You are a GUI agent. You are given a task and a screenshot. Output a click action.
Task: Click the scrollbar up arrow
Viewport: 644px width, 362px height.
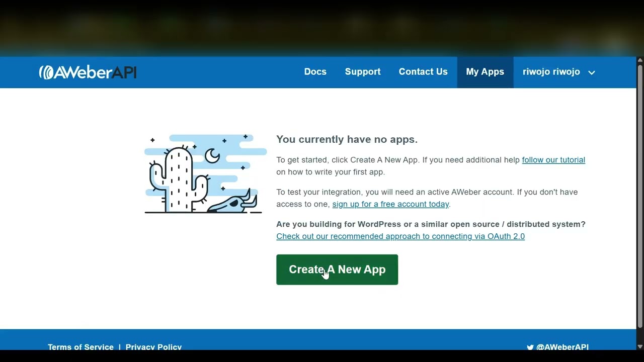[640, 60]
